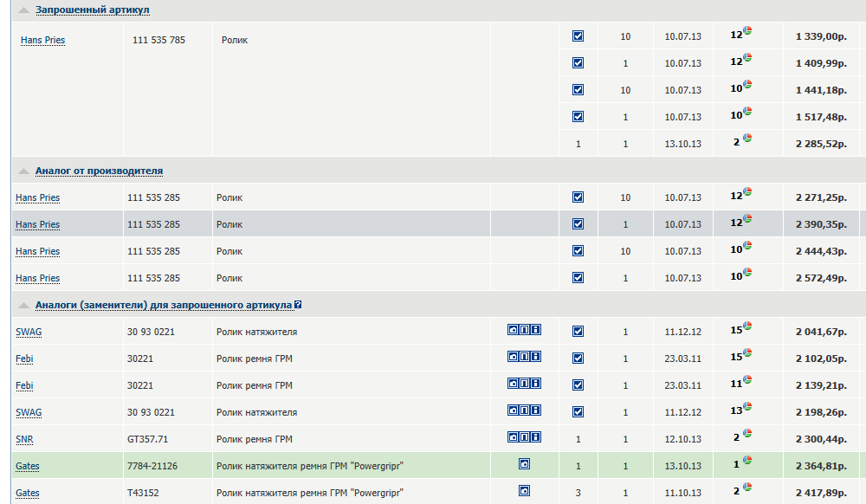Click middle icon in SWAG 2 041,67р. row

click(524, 330)
